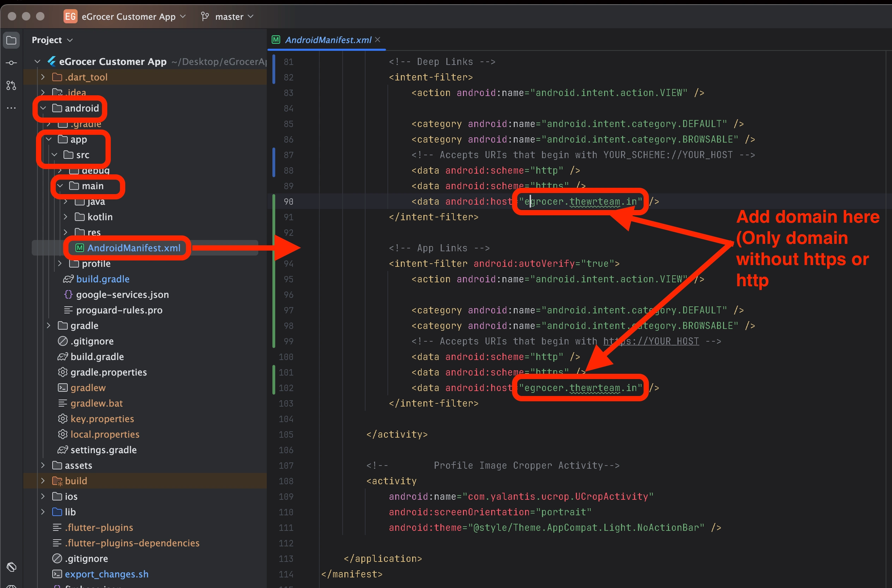Click the lib source folder icon
Image resolution: width=892 pixels, height=588 pixels.
click(57, 512)
